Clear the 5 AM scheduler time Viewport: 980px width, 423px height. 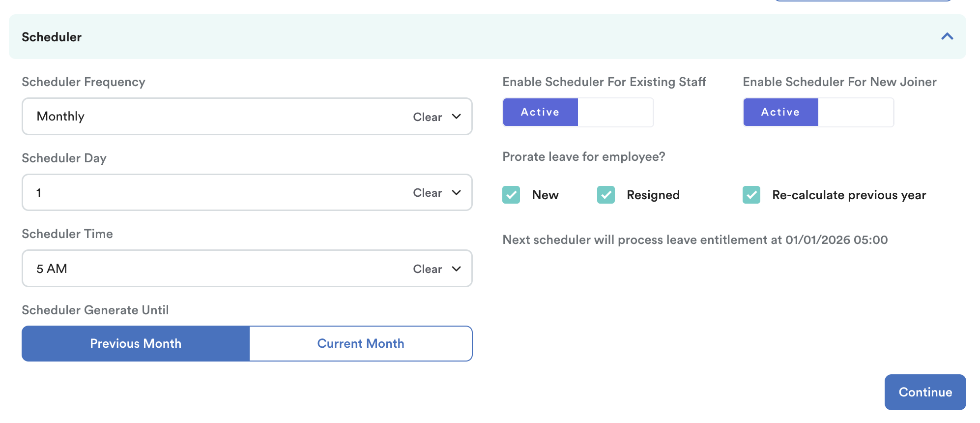[x=427, y=269]
